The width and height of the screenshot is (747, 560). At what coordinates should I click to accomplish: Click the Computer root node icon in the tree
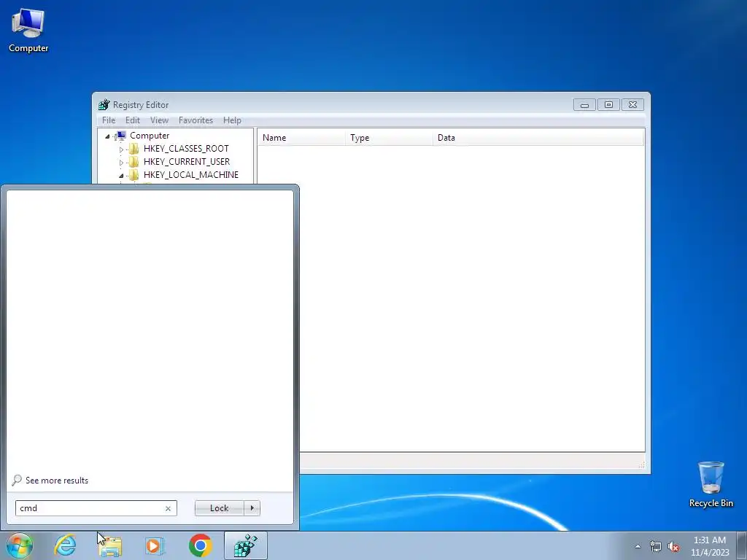(120, 136)
